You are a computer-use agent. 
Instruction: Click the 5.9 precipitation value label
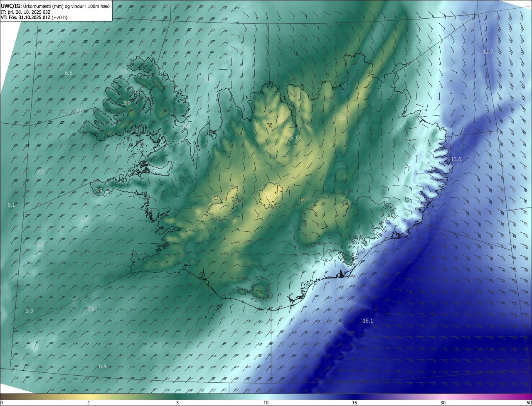(x=30, y=311)
